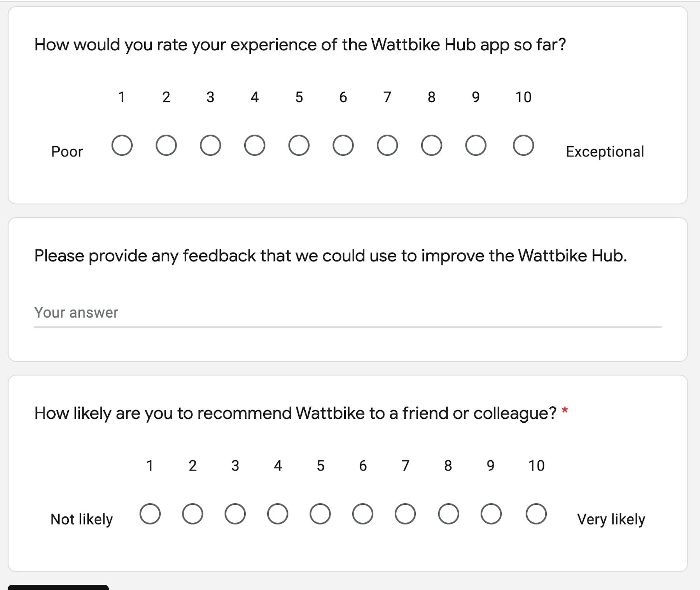Choose 3 on the recommend Wattbike scale
The height and width of the screenshot is (590, 700).
[235, 514]
